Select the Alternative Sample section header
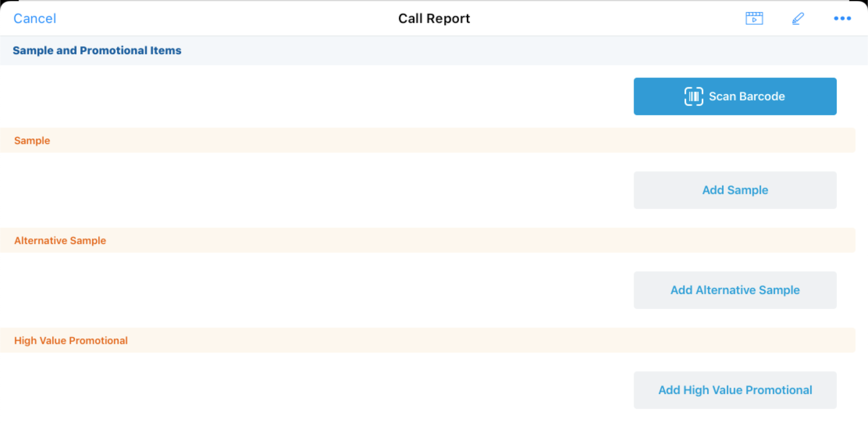The width and height of the screenshot is (868, 424). pos(60,240)
